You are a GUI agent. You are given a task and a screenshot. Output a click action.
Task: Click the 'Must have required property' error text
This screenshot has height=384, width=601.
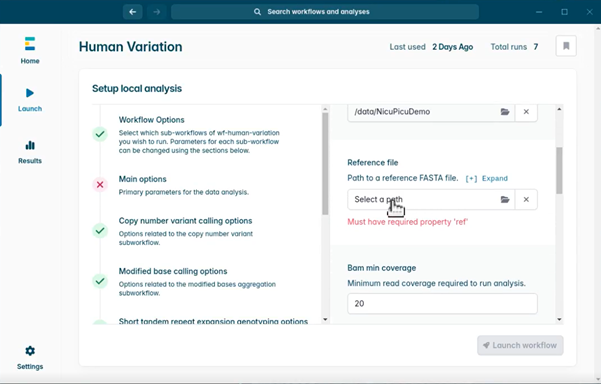pyautogui.click(x=408, y=222)
